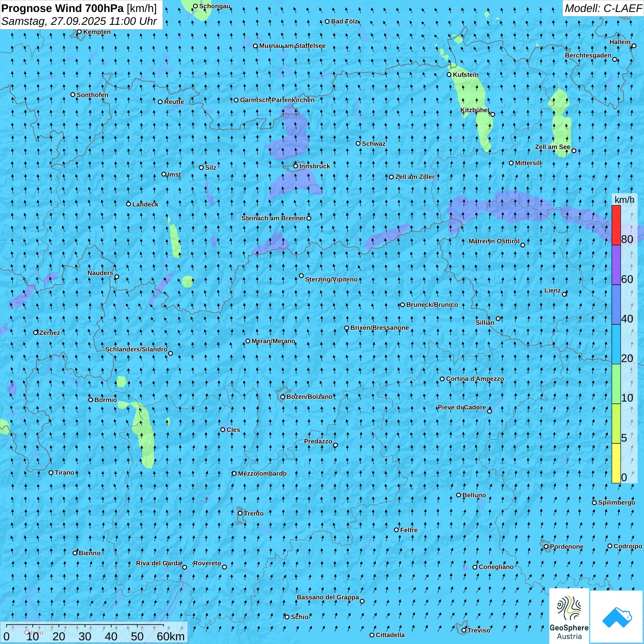Click the Belluno location marker
Image resolution: width=644 pixels, height=644 pixels.
[458, 495]
